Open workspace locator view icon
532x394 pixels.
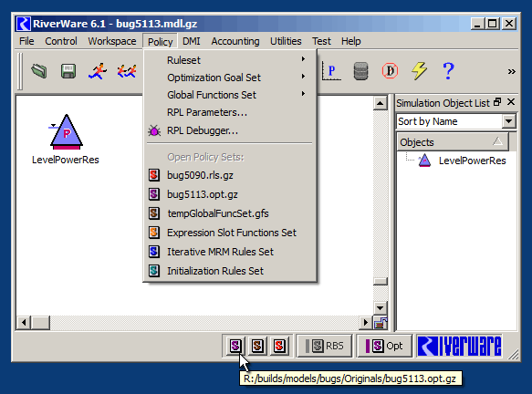[381, 323]
